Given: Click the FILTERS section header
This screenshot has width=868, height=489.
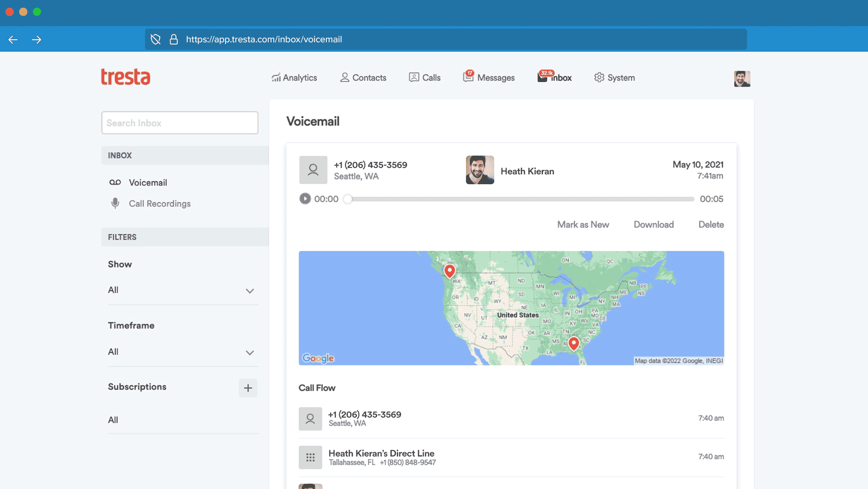Looking at the screenshot, I should pos(185,237).
